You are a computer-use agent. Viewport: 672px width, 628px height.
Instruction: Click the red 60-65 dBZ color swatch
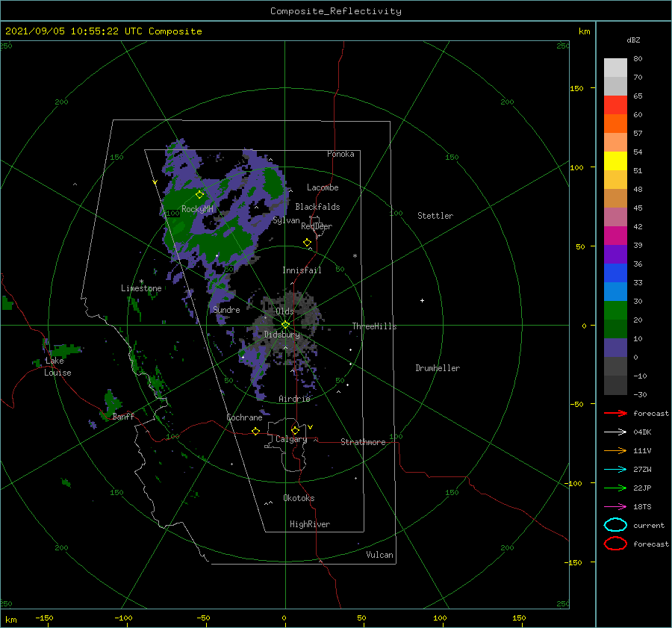pyautogui.click(x=615, y=105)
